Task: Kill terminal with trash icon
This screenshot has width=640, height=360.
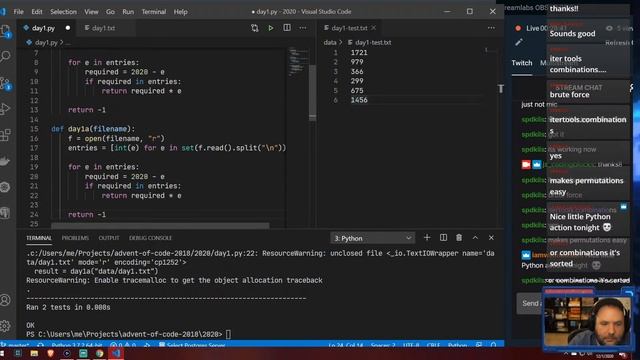Action: 459,238
